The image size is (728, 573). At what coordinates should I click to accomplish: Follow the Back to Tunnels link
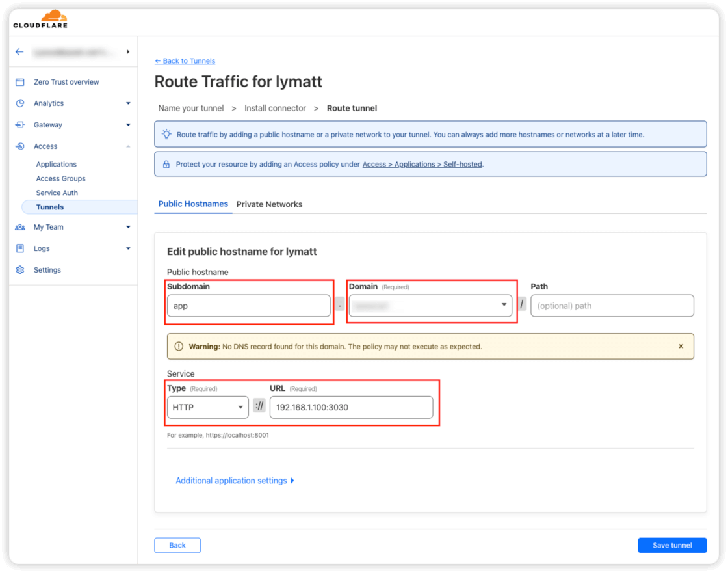185,61
